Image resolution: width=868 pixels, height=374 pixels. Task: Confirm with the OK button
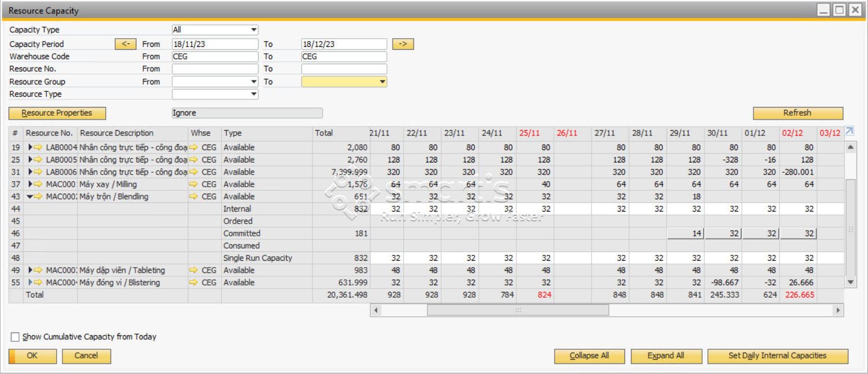click(32, 356)
